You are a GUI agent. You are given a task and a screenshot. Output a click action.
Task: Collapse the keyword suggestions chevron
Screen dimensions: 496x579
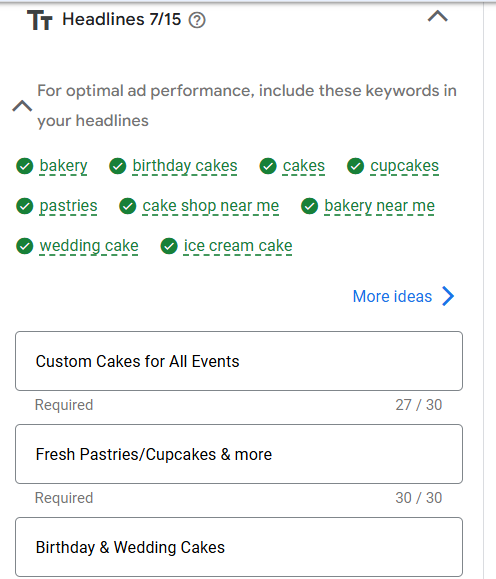click(x=22, y=106)
